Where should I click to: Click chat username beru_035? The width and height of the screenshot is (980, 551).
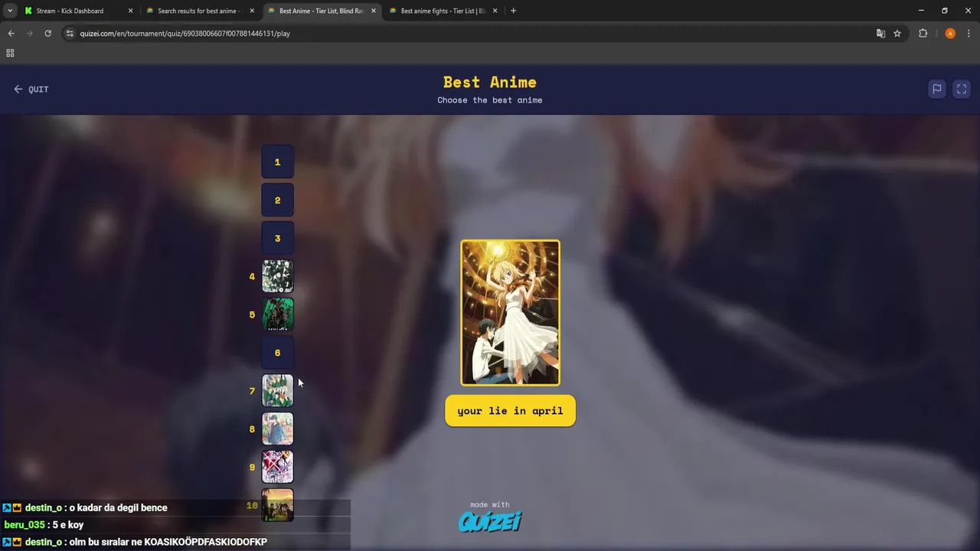24,525
